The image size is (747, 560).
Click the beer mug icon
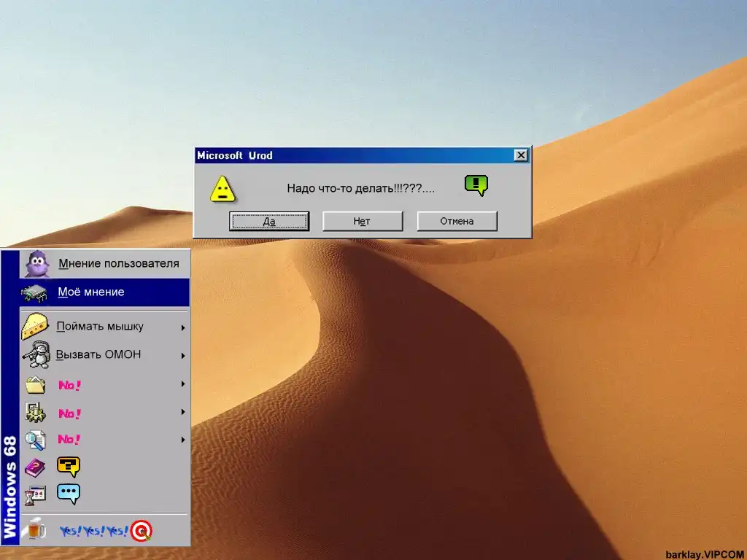pos(34,530)
